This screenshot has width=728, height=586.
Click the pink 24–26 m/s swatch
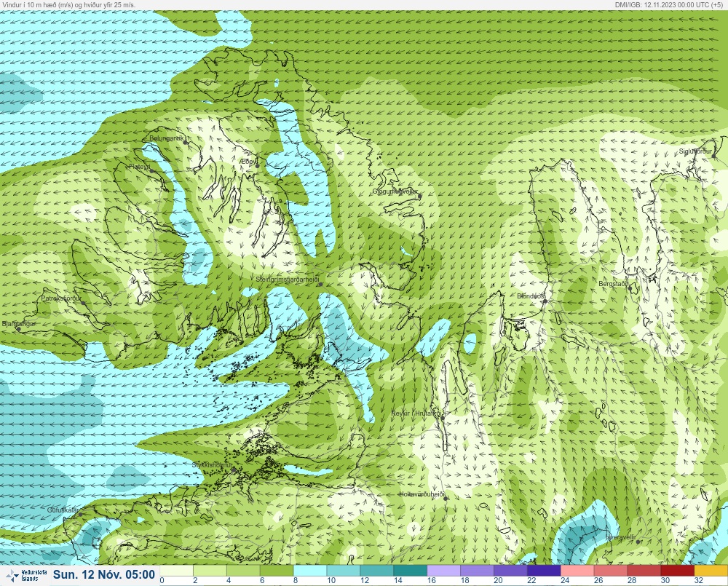coord(577,571)
